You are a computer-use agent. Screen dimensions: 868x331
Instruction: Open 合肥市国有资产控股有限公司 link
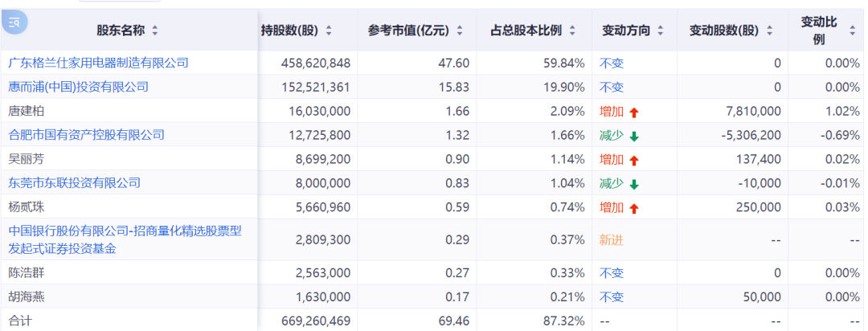pyautogui.click(x=86, y=134)
